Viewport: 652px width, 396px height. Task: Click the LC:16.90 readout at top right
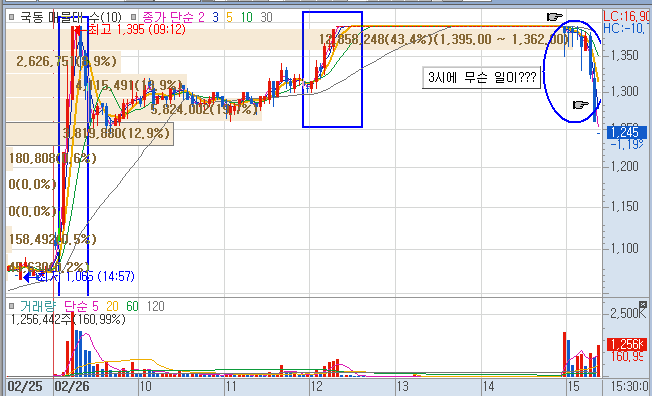coord(626,17)
